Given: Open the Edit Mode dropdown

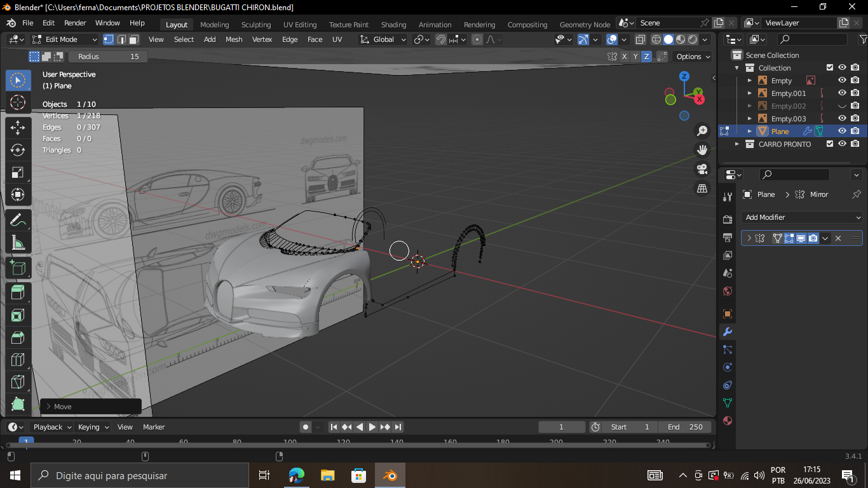Looking at the screenshot, I should click(x=65, y=39).
